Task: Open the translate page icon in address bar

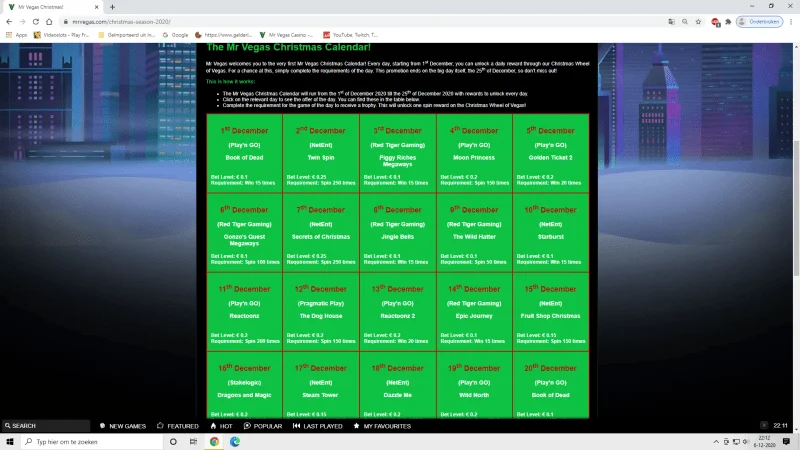Action: [x=671, y=22]
